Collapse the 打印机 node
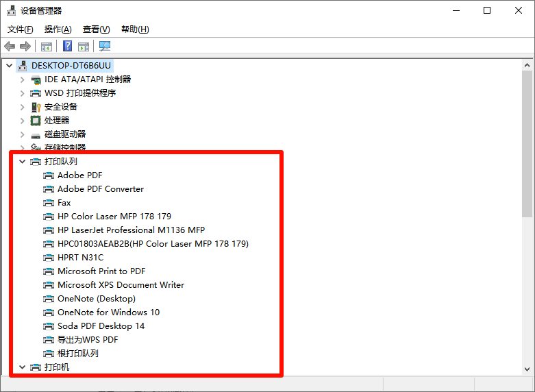This screenshot has width=535, height=392. tap(22, 367)
